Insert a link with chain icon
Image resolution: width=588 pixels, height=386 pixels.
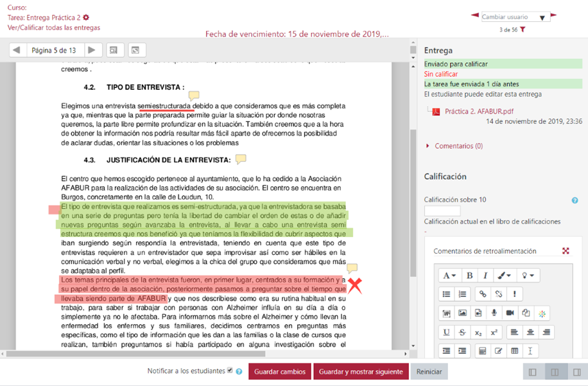[483, 294]
